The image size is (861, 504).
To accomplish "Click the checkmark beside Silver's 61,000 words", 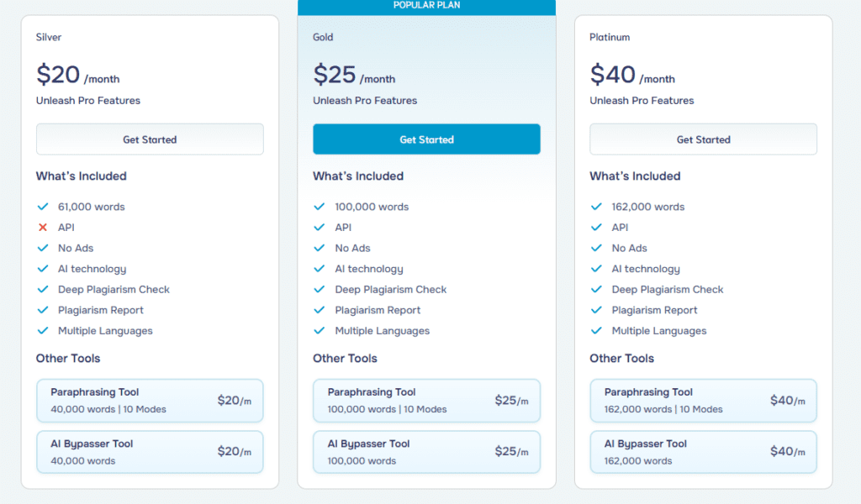I will point(44,206).
